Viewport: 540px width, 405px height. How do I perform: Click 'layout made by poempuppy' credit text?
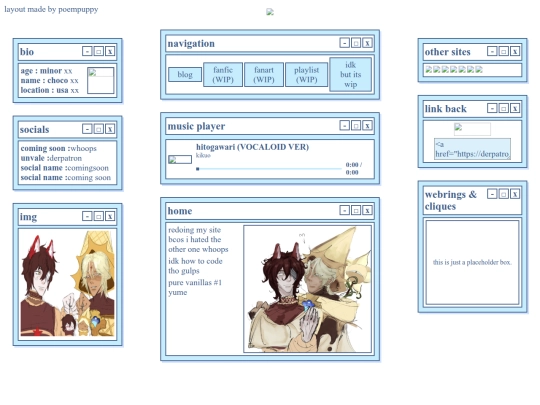tap(51, 9)
